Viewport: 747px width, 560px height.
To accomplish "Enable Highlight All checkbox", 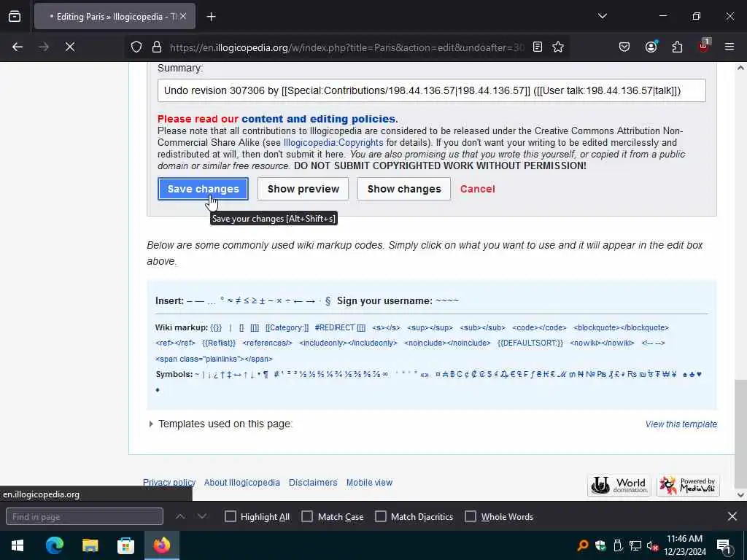I will coord(230,517).
